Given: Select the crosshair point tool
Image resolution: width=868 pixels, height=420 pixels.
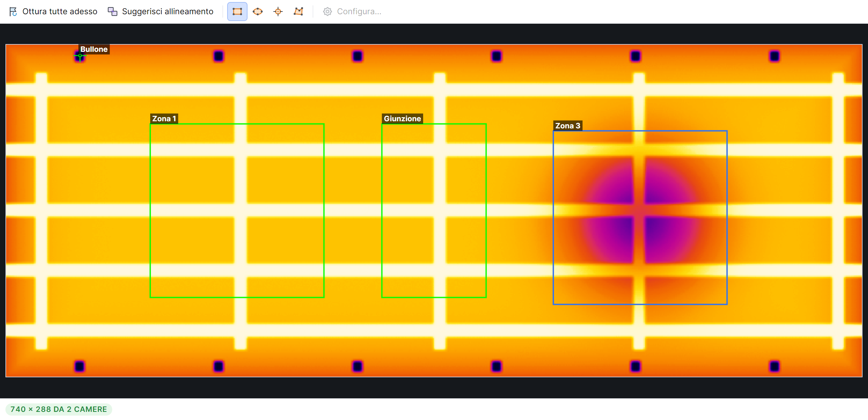Looking at the screenshot, I should click(278, 12).
